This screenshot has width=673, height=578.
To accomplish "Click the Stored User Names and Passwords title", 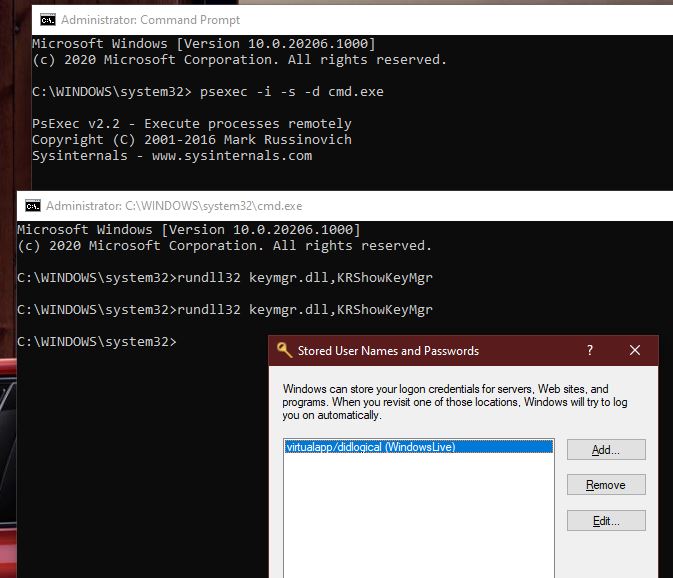I will click(388, 351).
